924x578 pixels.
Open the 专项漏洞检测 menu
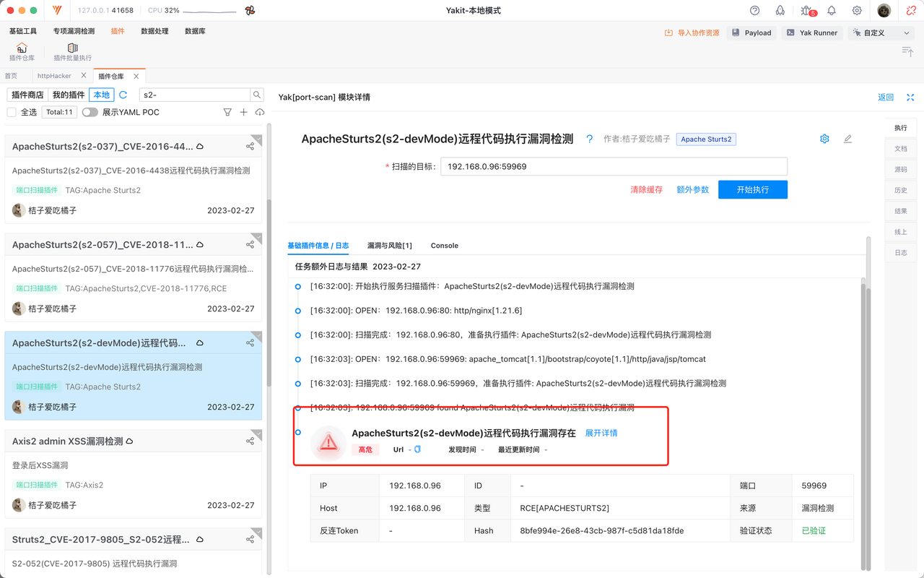tap(74, 31)
